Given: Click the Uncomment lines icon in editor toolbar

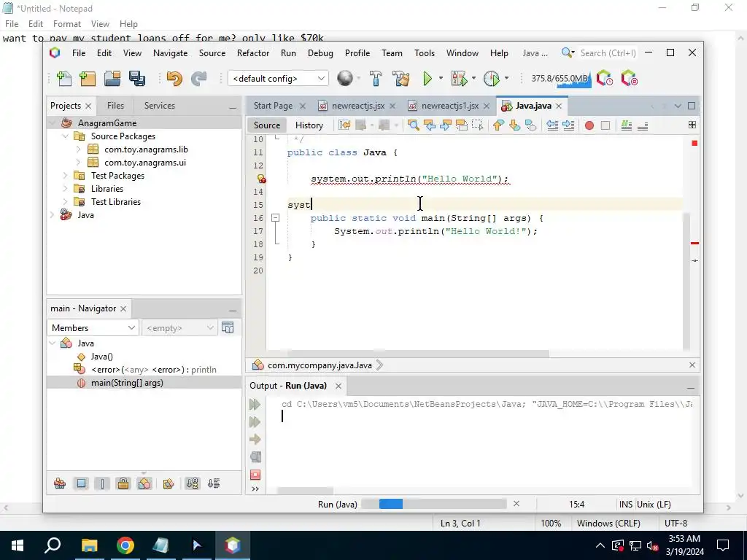Looking at the screenshot, I should pos(643,125).
